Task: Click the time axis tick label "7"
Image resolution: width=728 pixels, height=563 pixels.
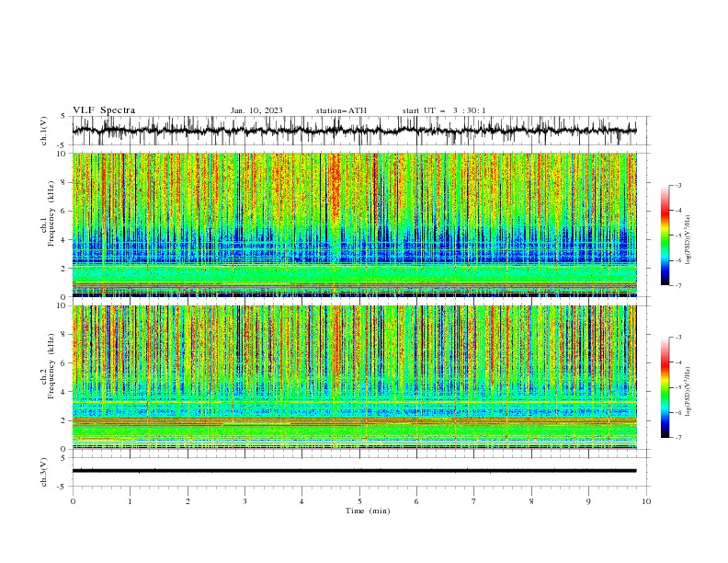Action: (x=474, y=501)
